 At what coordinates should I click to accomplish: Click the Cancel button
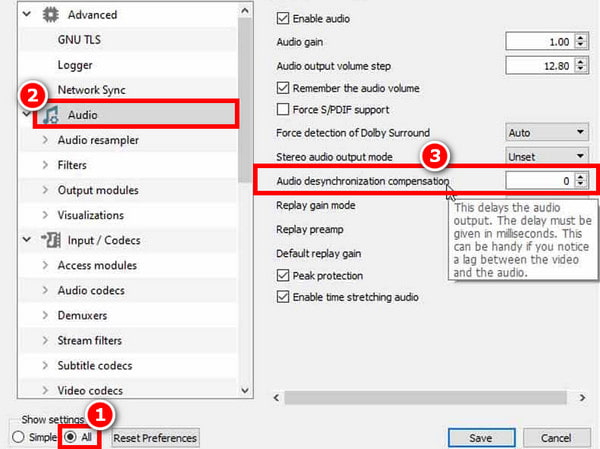(x=556, y=438)
